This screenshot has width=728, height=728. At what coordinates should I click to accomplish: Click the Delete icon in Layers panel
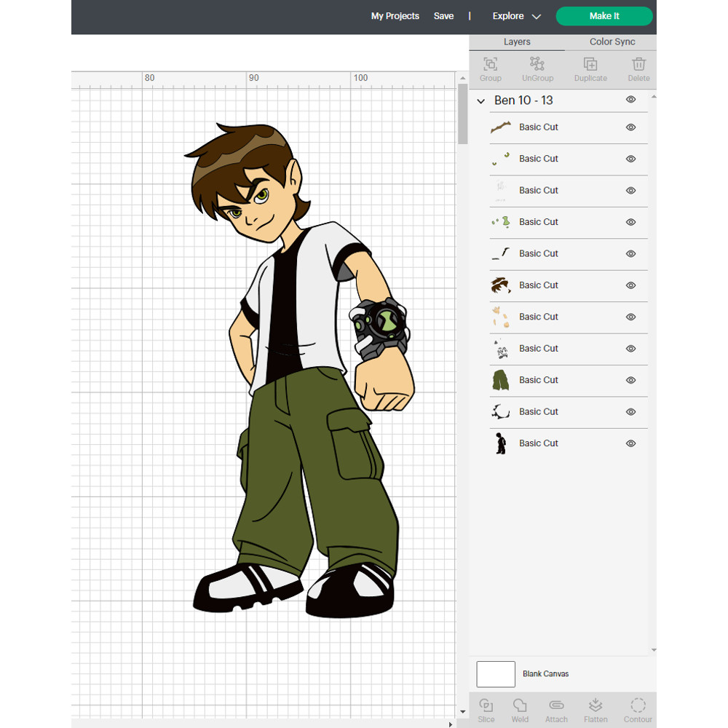pyautogui.click(x=638, y=68)
